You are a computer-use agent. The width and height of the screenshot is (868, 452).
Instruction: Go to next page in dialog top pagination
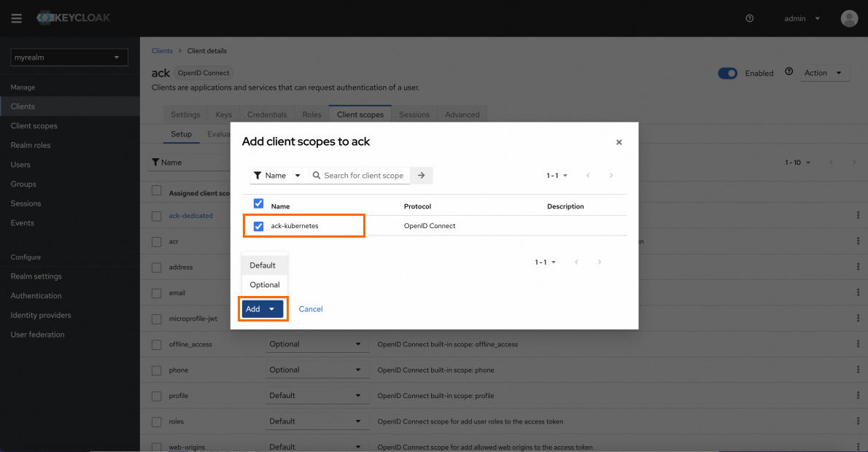(611, 176)
